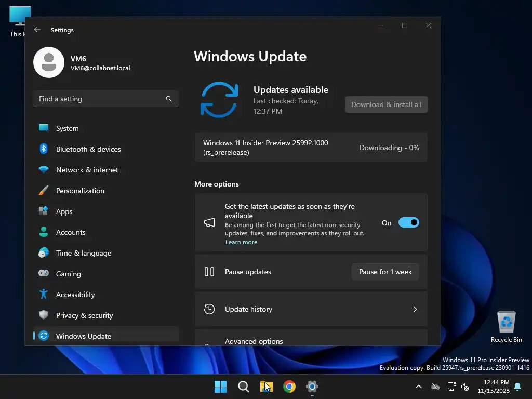Open the Windows Start button on taskbar
Screen dimensions: 532x399
pyautogui.click(x=220, y=387)
